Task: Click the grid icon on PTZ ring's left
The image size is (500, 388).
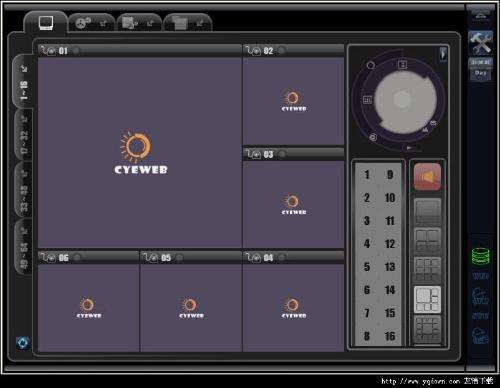Action: coord(367,100)
